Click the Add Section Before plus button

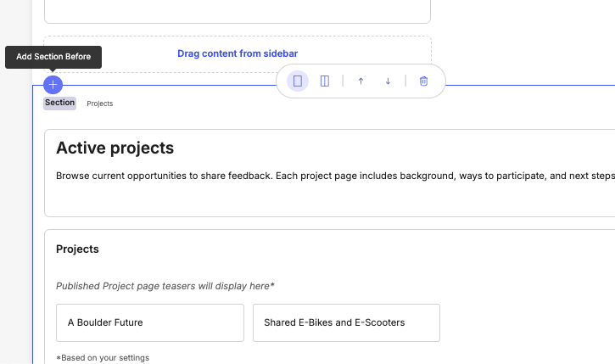click(x=53, y=85)
